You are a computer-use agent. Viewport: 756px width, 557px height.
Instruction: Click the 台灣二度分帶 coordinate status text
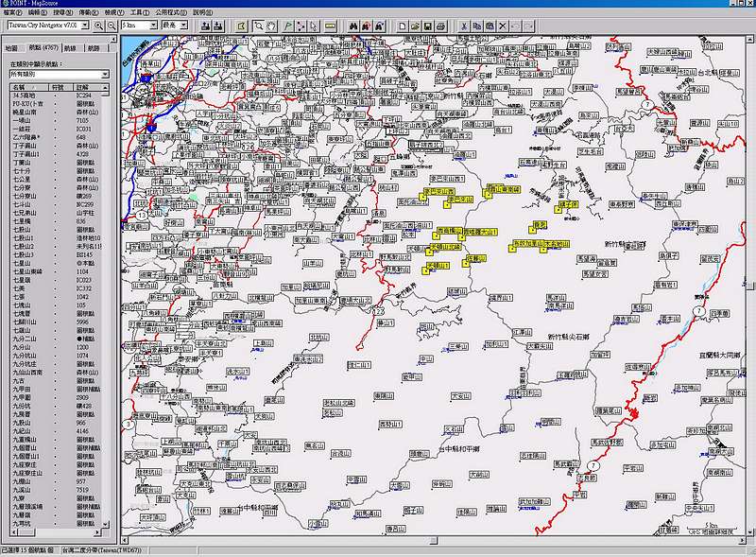point(102,550)
